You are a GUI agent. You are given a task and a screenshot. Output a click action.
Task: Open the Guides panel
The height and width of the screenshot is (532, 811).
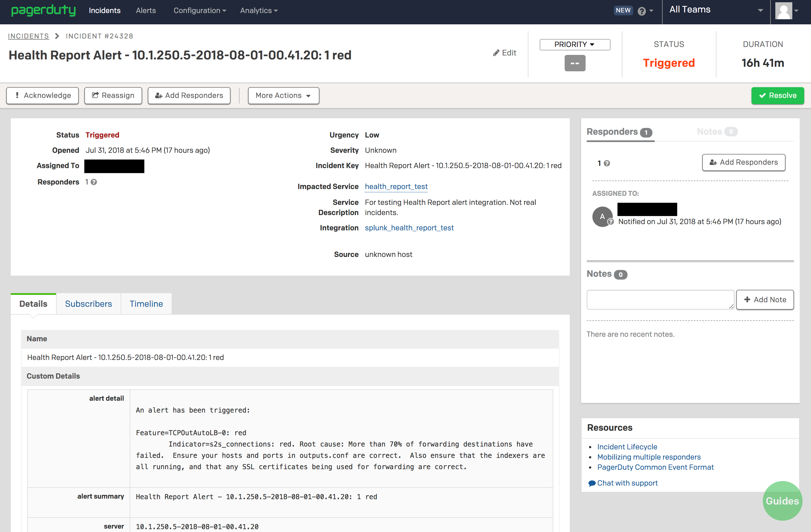[x=782, y=501]
